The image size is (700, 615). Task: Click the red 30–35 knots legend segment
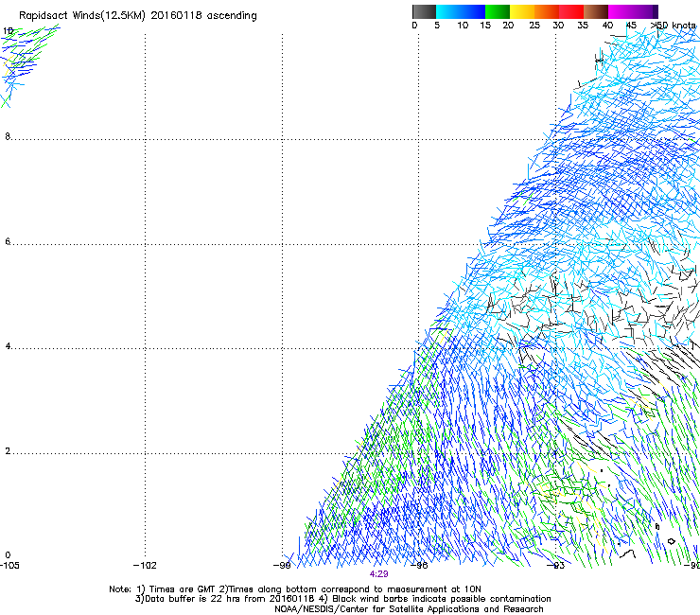571,11
